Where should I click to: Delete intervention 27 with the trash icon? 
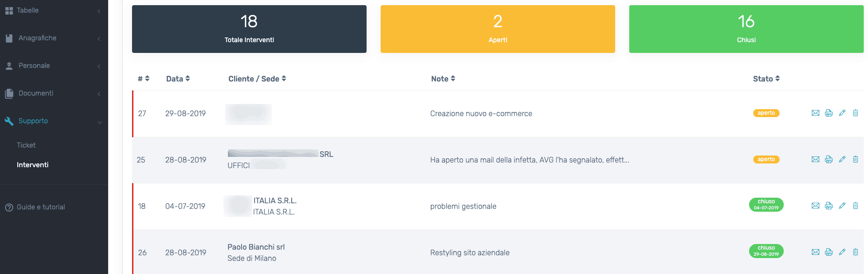tap(855, 113)
